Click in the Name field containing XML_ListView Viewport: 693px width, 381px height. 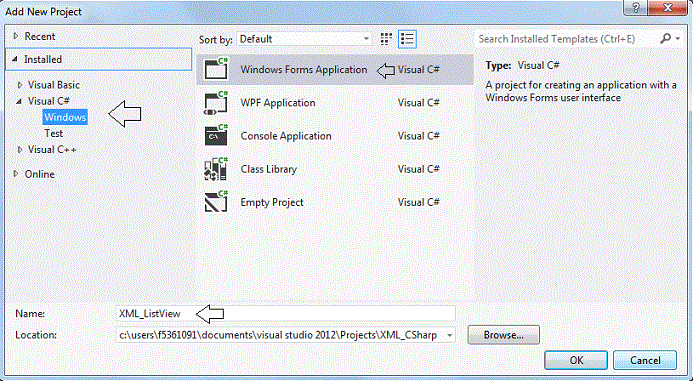click(x=286, y=313)
